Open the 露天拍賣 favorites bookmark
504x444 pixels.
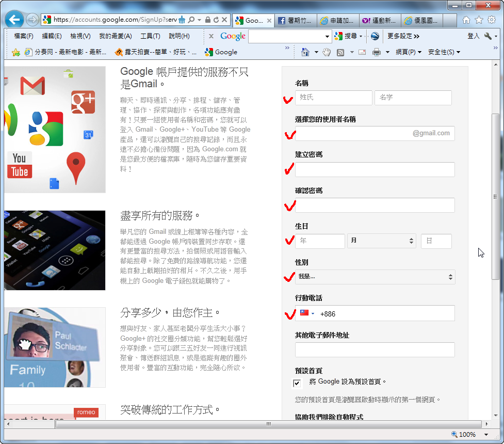156,52
